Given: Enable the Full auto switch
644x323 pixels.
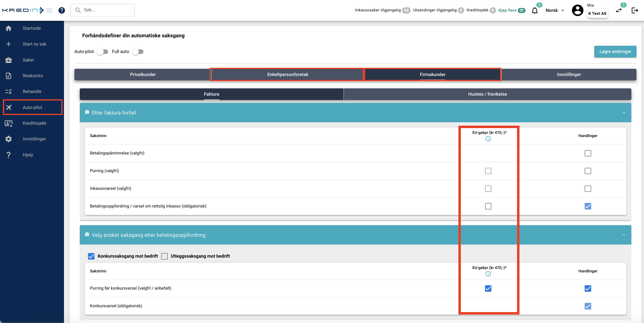Looking at the screenshot, I should (x=138, y=52).
